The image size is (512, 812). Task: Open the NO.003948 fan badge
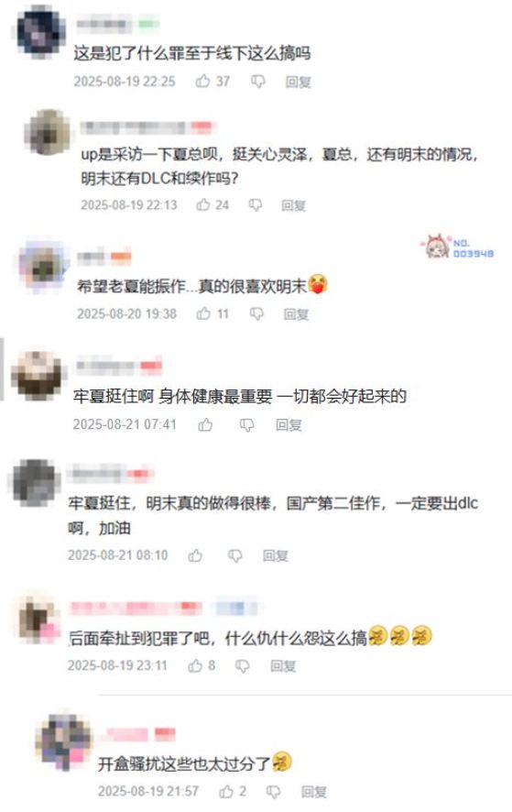coord(459,247)
